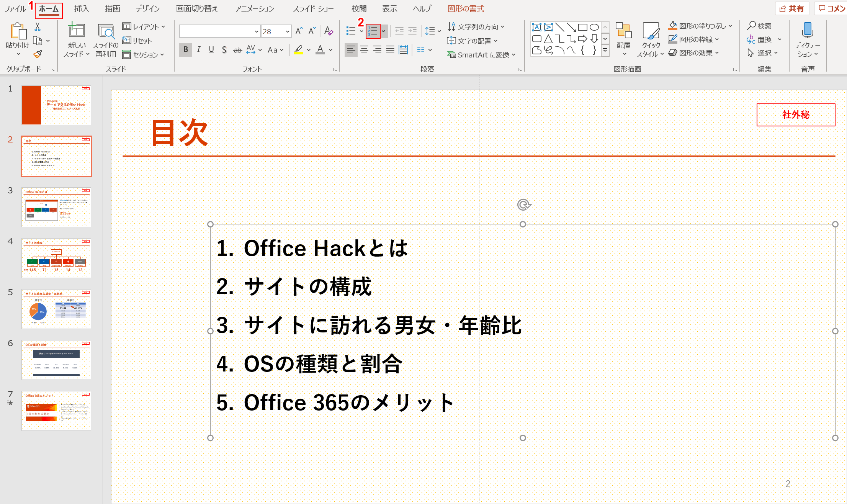
Task: Expand the shapes gallery more arrow
Action: click(x=605, y=50)
